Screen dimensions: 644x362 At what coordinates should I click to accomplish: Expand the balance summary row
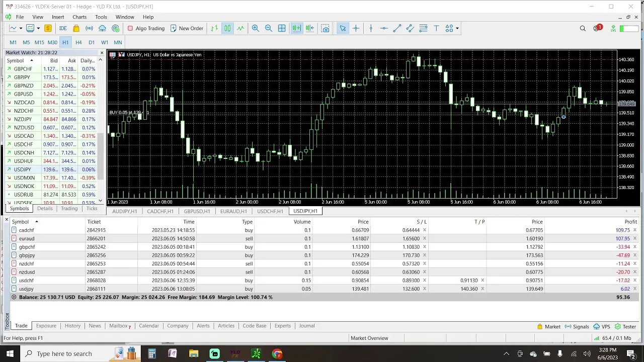click(x=14, y=297)
